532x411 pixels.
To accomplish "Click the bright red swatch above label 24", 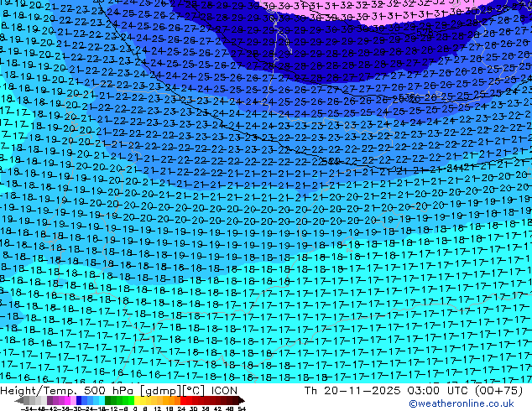I will coord(183,400).
